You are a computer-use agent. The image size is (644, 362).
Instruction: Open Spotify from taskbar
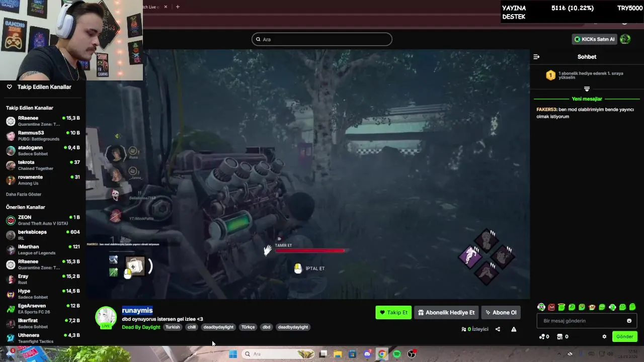[x=397, y=354]
